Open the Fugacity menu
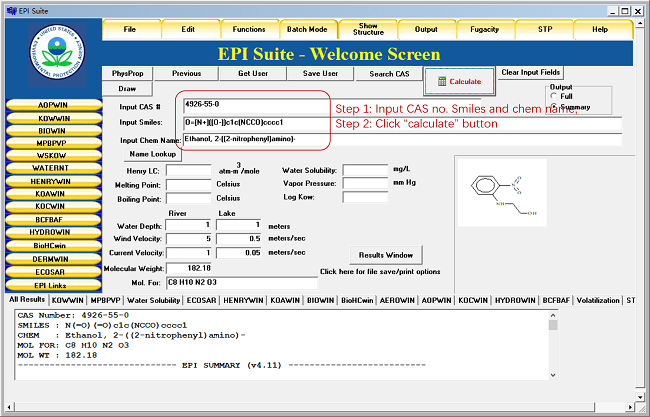 pos(485,29)
